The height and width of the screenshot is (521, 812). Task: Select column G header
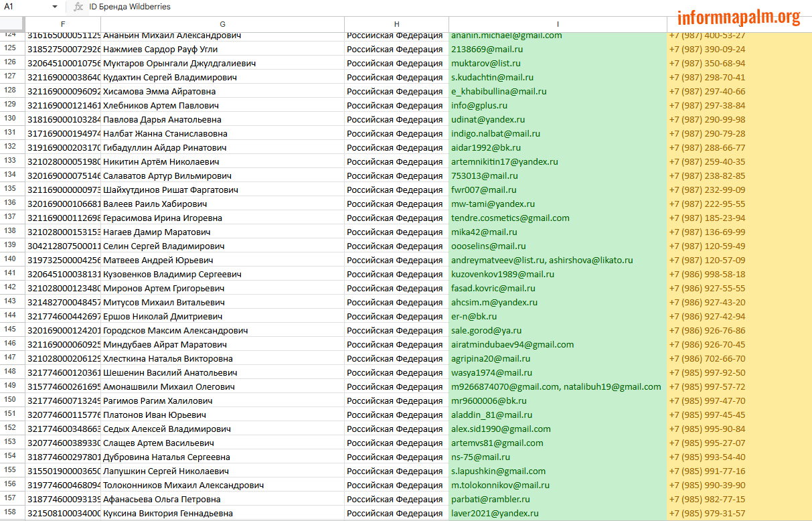pos(222,24)
